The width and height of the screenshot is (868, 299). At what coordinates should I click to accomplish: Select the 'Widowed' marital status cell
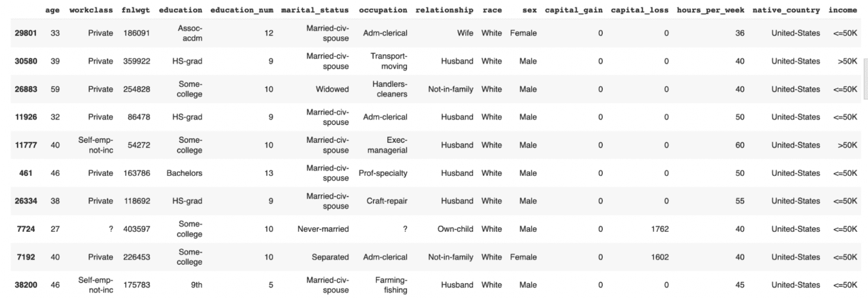(332, 89)
